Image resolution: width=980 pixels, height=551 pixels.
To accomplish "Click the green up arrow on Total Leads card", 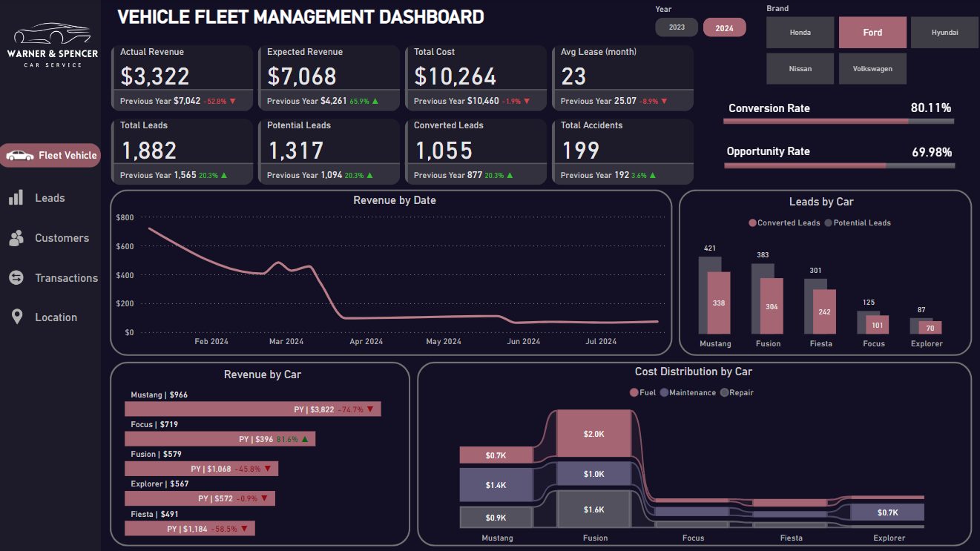I will coord(224,176).
